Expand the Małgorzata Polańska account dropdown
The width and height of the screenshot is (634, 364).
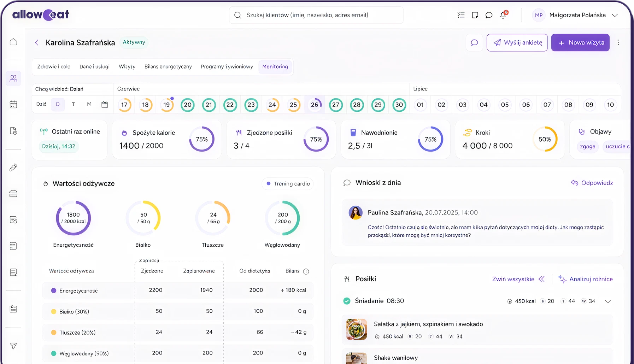click(615, 15)
